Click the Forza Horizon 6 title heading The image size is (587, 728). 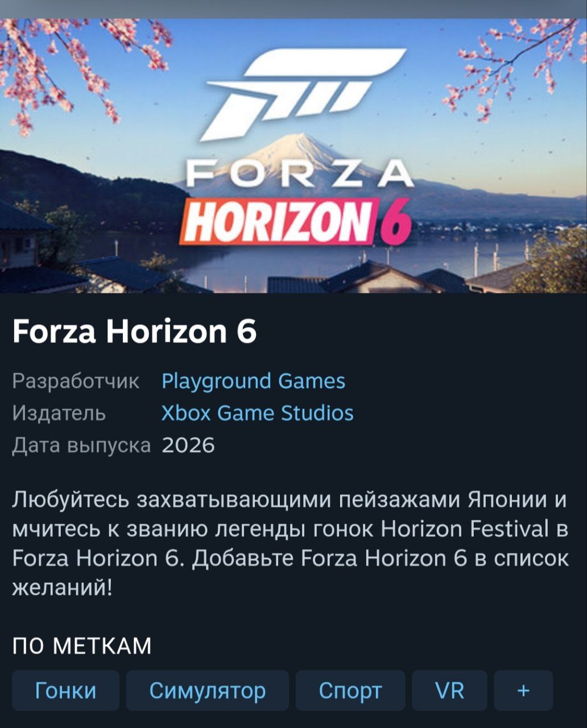134,331
